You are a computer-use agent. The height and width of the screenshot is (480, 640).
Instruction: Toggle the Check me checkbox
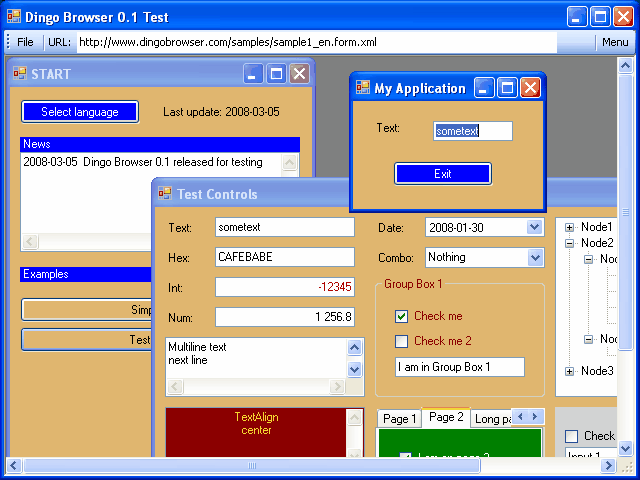401,316
